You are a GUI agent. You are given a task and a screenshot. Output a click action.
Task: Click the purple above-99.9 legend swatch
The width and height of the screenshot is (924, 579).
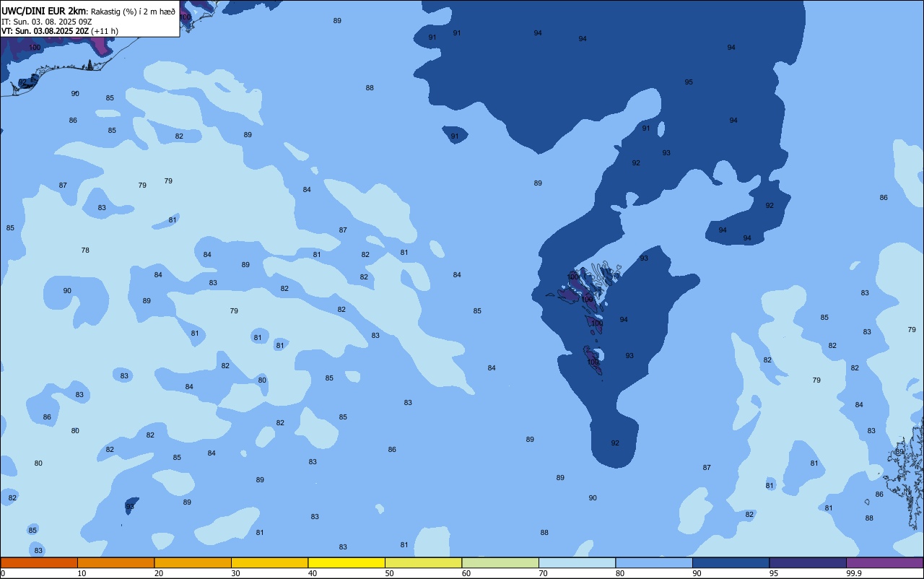pos(884,562)
